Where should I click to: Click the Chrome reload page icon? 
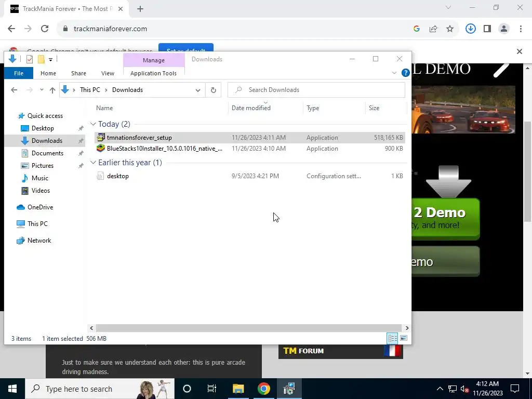(x=45, y=29)
